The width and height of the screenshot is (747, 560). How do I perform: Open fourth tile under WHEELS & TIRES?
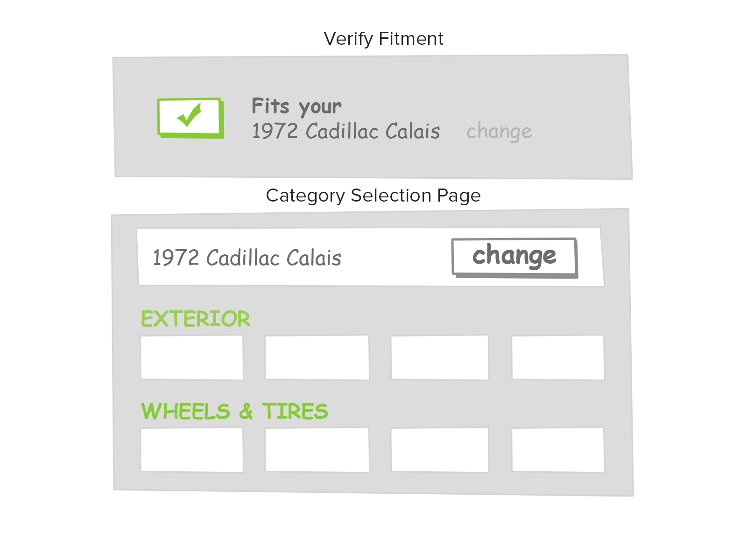tap(558, 450)
